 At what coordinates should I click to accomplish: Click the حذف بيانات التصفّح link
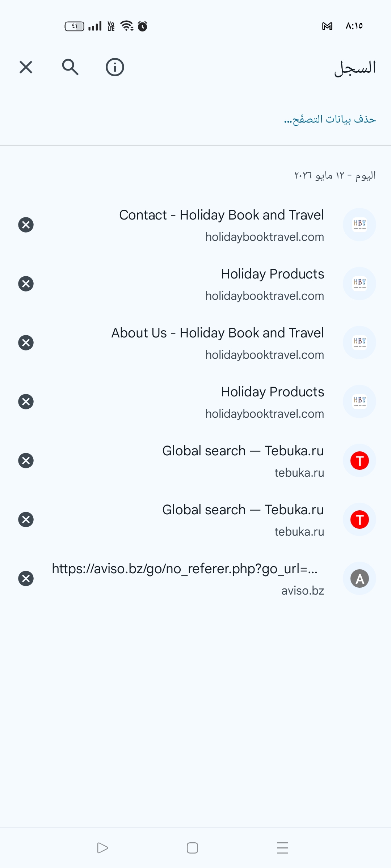coord(330,119)
